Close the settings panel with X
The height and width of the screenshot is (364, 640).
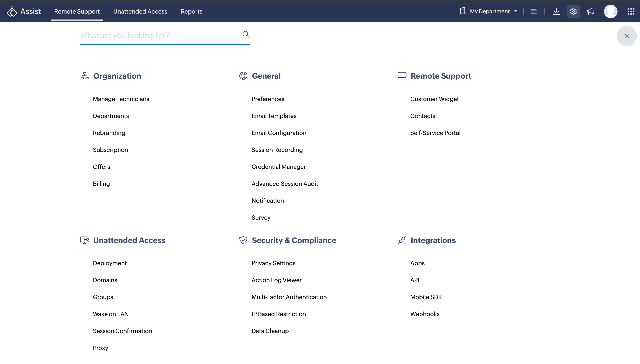pos(626,36)
